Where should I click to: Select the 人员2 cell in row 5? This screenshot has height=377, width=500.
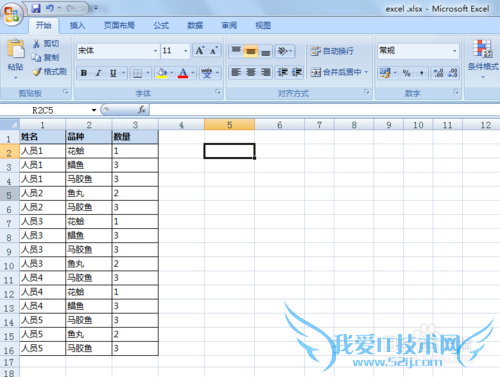43,193
